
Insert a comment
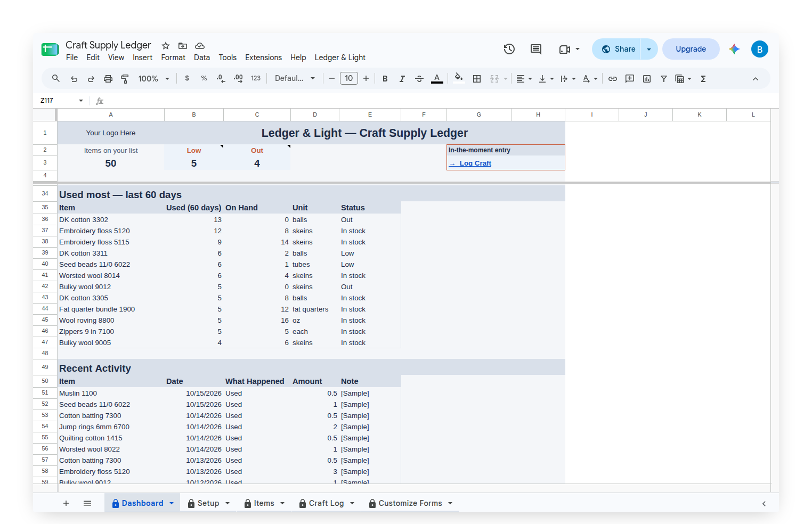(630, 79)
